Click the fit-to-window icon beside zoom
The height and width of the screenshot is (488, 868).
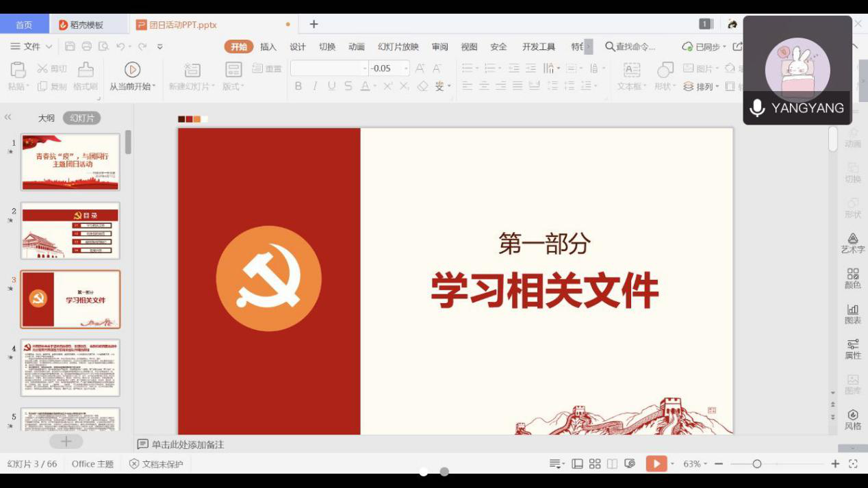pos(853,464)
